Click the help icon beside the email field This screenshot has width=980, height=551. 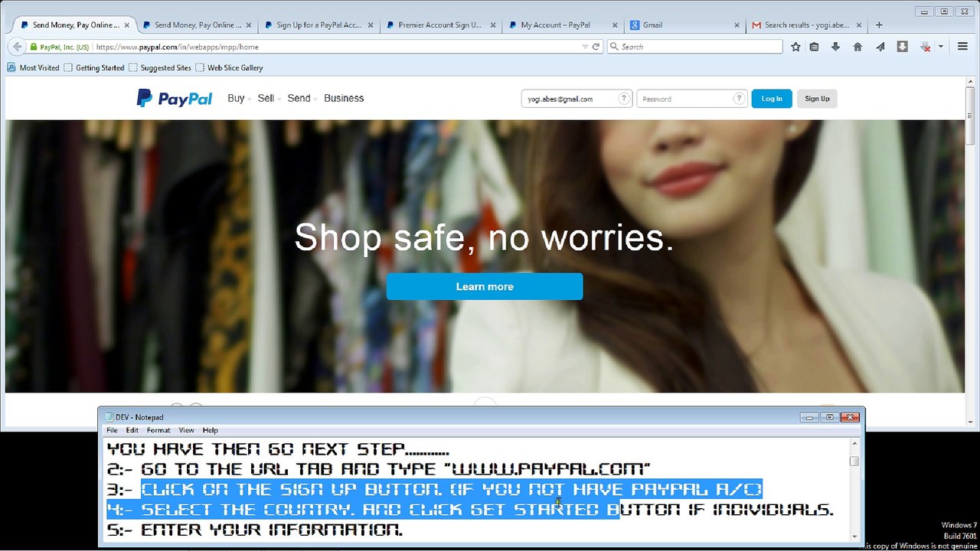tap(624, 99)
